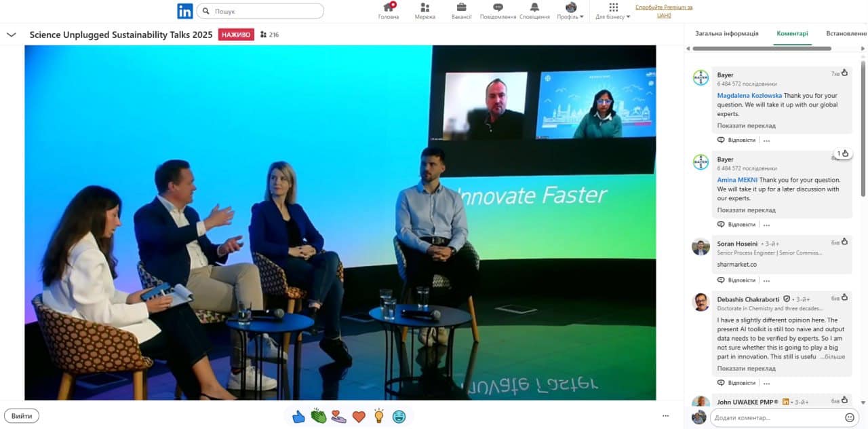Open the Вакансії (Jobs) briefcase icon
The width and height of the screenshot is (868, 429).
pos(461,8)
